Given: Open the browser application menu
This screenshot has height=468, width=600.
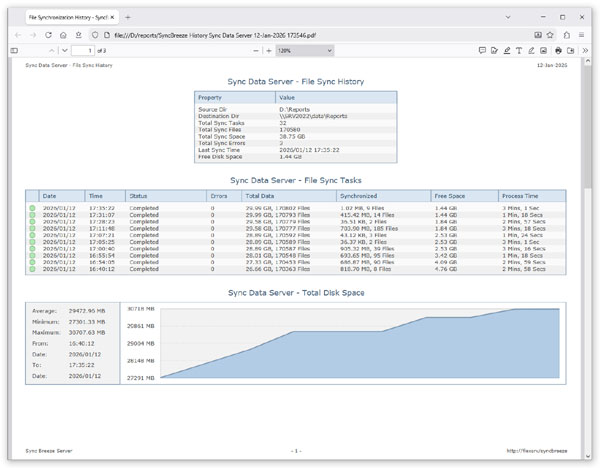Looking at the screenshot, I should [581, 35].
